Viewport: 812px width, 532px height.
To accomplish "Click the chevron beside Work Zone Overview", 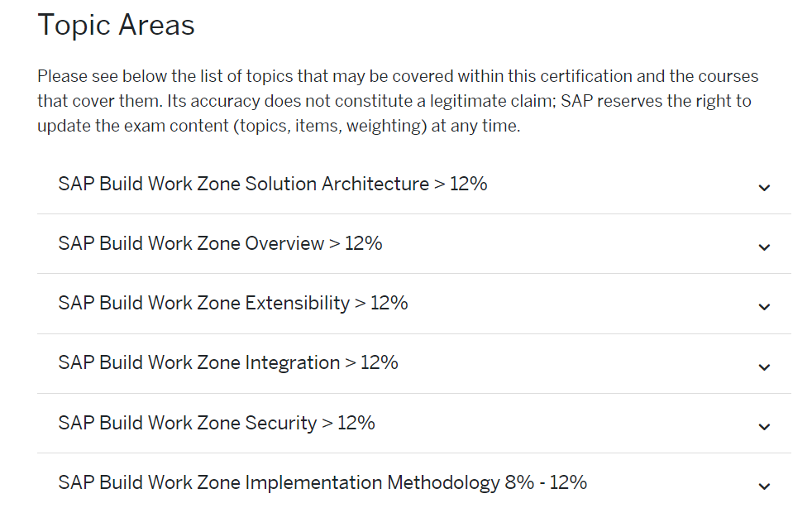I will click(764, 247).
